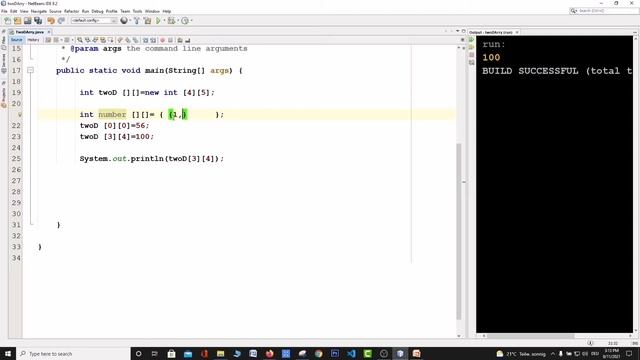Open the Edit menu
640x360 pixels.
click(x=13, y=11)
